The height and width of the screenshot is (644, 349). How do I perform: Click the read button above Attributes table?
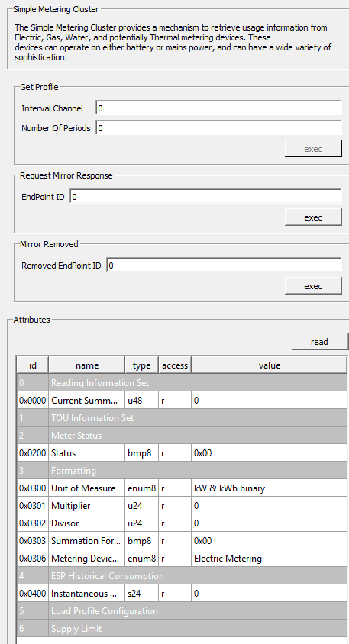pos(320,342)
